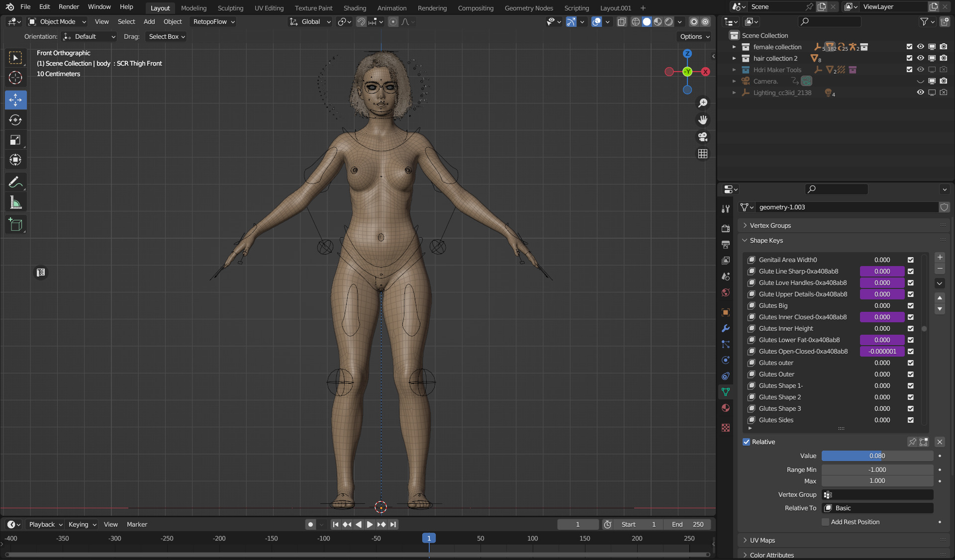The height and width of the screenshot is (560, 955).
Task: Click the outliner search field
Action: pyautogui.click(x=829, y=22)
